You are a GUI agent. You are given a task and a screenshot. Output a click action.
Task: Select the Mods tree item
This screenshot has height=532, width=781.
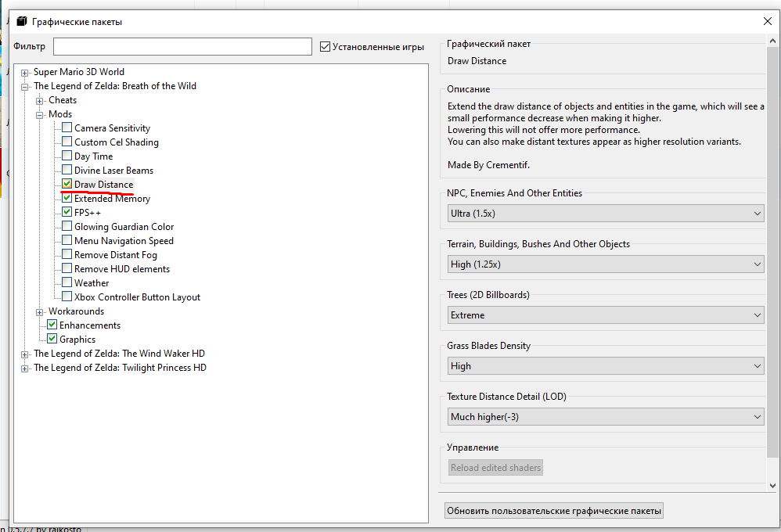coord(60,114)
